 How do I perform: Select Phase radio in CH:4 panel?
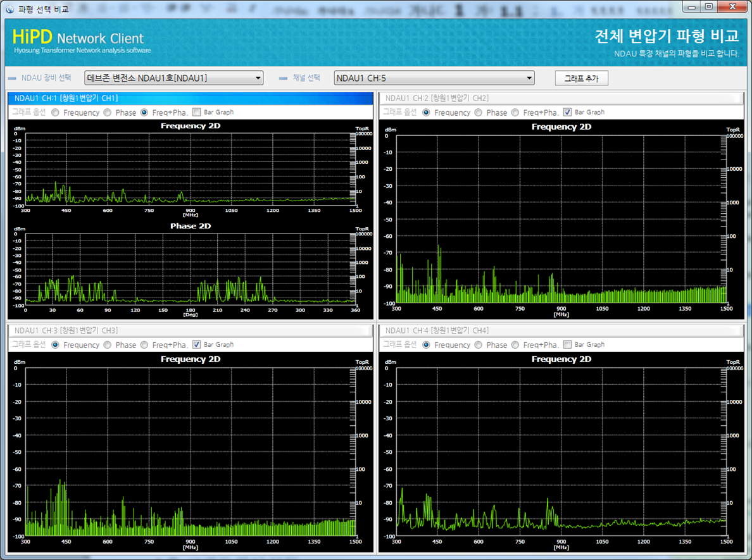pyautogui.click(x=479, y=345)
